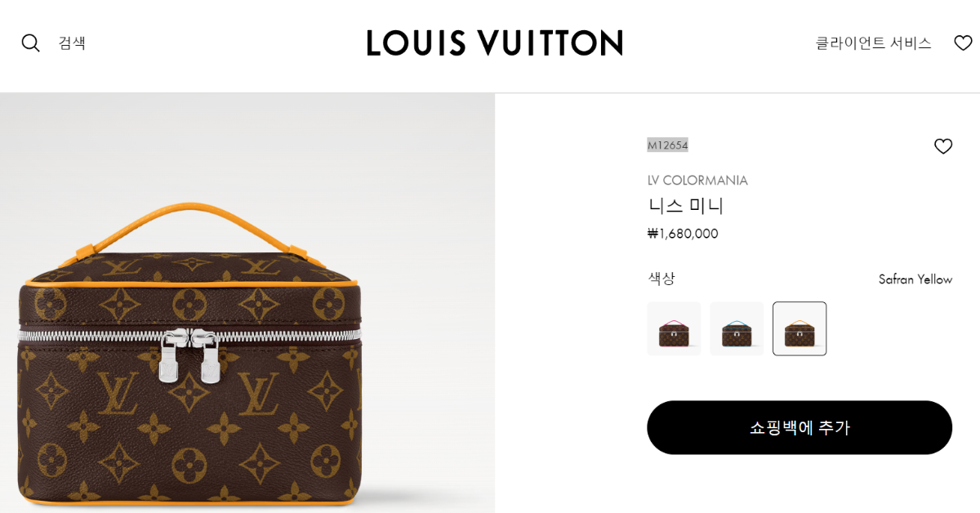Click the LV COLORMANIA collection text
The image size is (980, 513).
click(x=697, y=181)
